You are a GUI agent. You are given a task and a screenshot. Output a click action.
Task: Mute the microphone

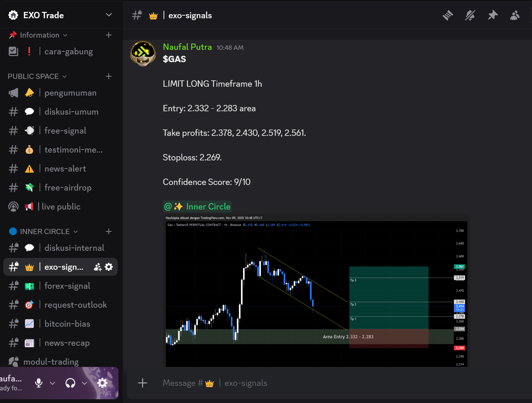39,383
